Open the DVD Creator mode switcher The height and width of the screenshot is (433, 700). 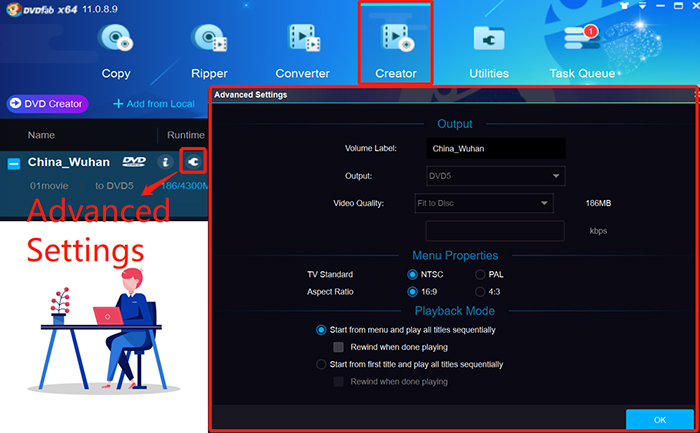click(47, 103)
